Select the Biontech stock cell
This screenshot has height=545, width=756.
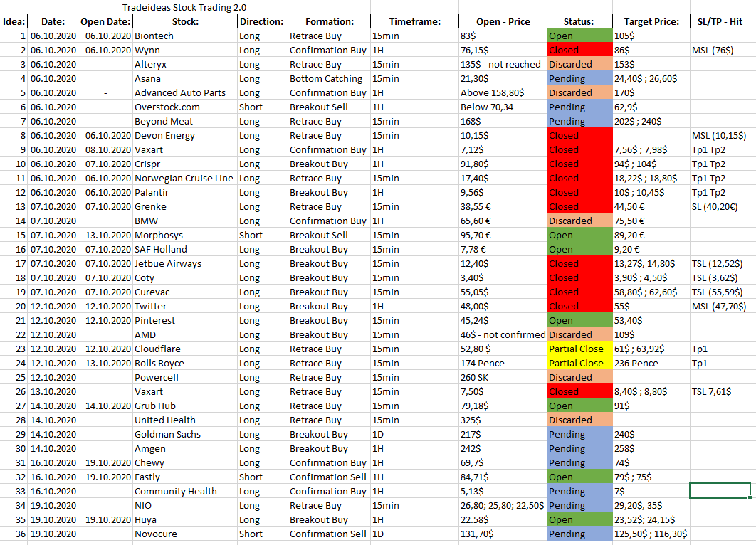point(185,36)
